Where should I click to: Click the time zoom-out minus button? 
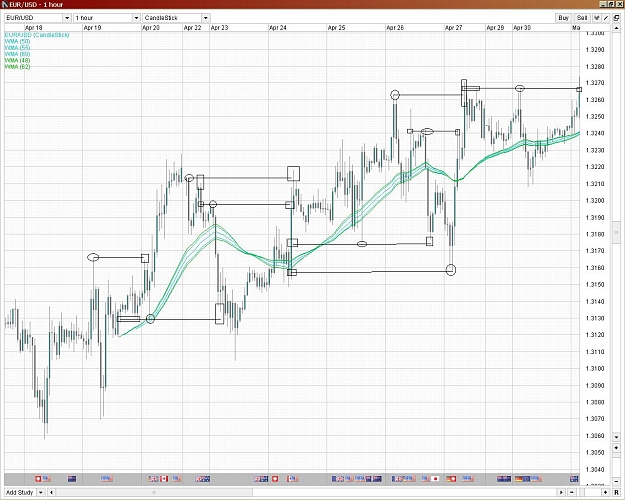coord(572,492)
